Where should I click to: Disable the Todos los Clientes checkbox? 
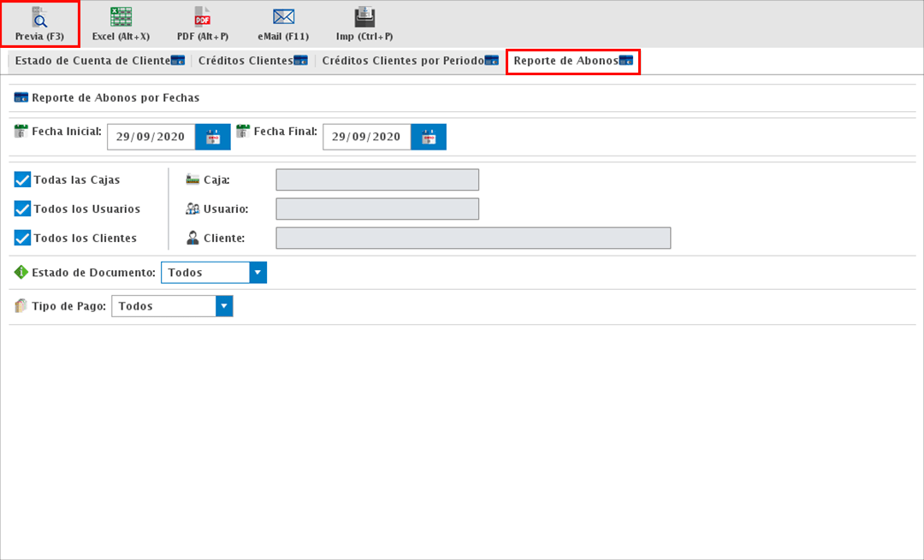coord(23,238)
